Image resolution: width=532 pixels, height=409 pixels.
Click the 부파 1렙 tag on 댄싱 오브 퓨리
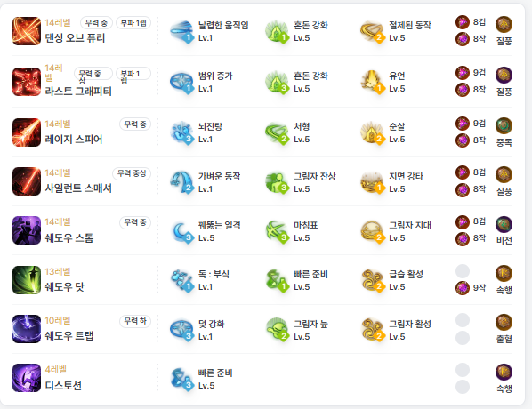tap(133, 23)
